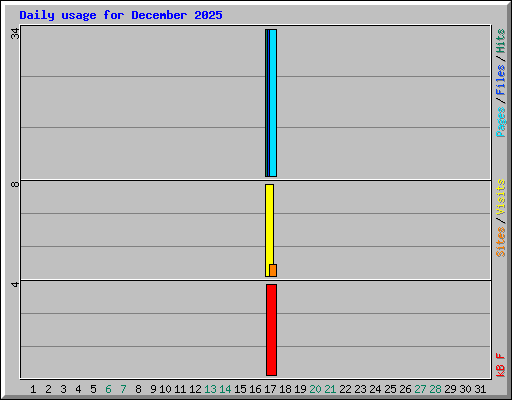The image size is (512, 400).
Task: Click green weekend day label 6
Action: 108,389
